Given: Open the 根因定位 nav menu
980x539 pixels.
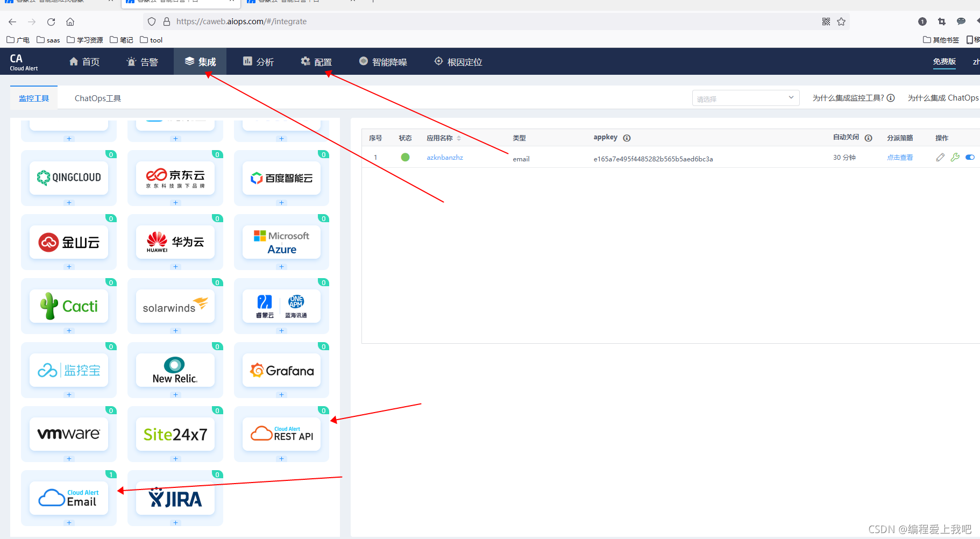Looking at the screenshot, I should [x=458, y=62].
